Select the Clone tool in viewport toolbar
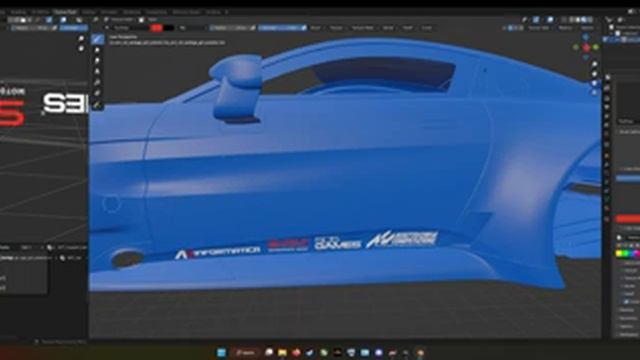Image resolution: width=640 pixels, height=360 pixels. click(x=97, y=72)
